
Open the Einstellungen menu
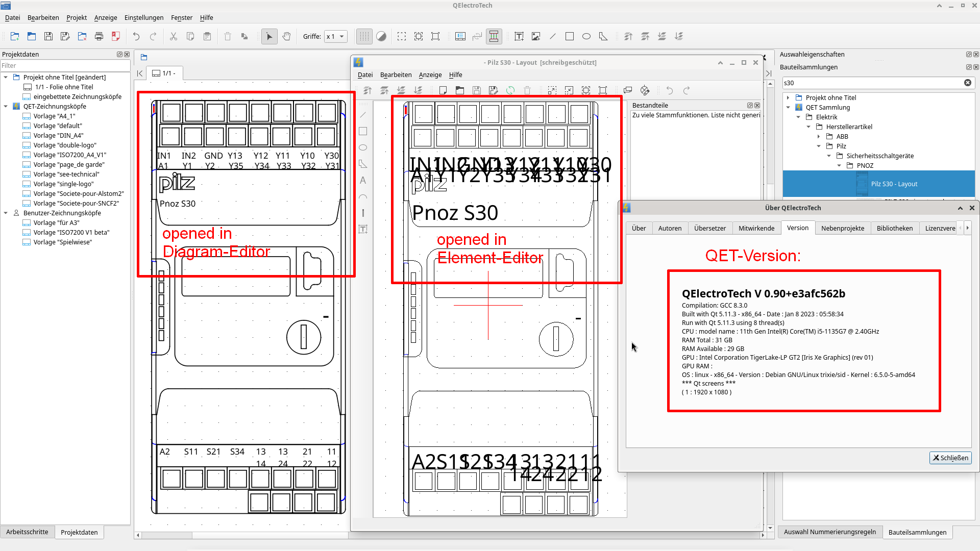(x=144, y=17)
